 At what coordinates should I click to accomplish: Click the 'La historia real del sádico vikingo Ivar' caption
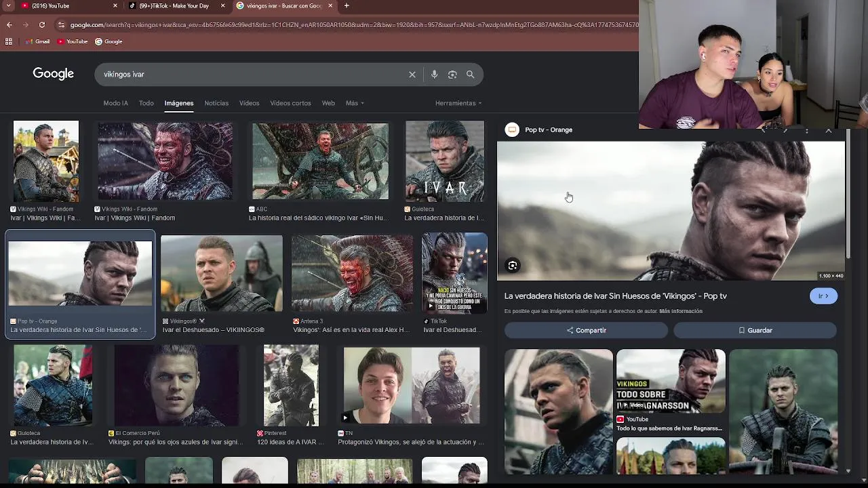tap(318, 218)
